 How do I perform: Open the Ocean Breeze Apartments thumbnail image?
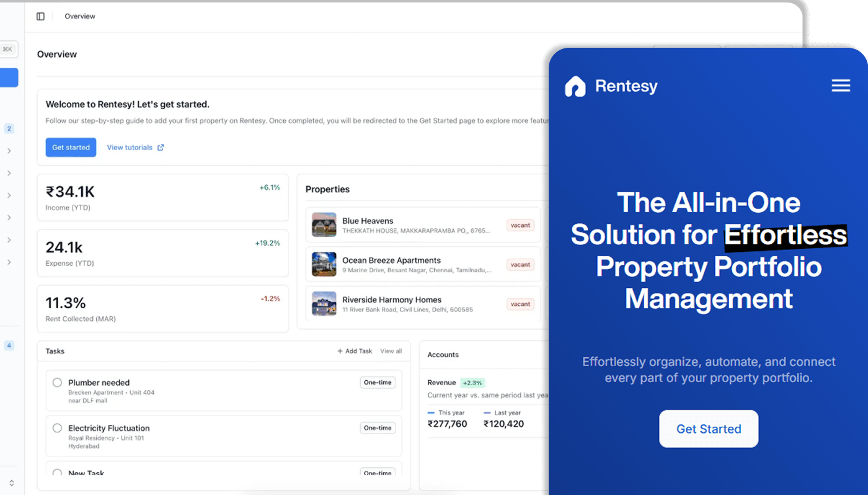pyautogui.click(x=324, y=264)
